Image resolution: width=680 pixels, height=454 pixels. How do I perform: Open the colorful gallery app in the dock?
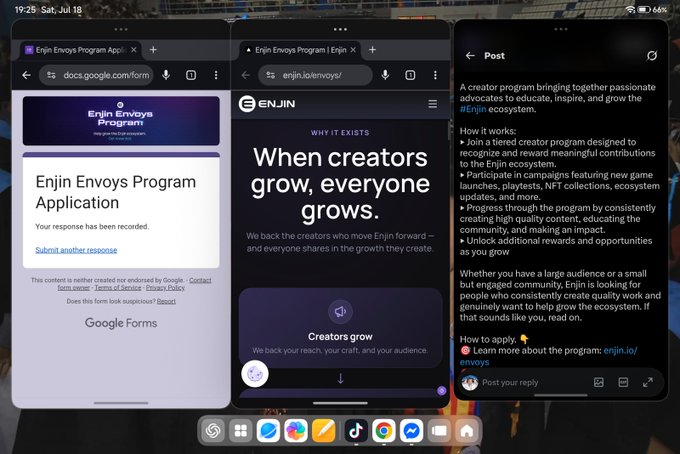pos(296,431)
